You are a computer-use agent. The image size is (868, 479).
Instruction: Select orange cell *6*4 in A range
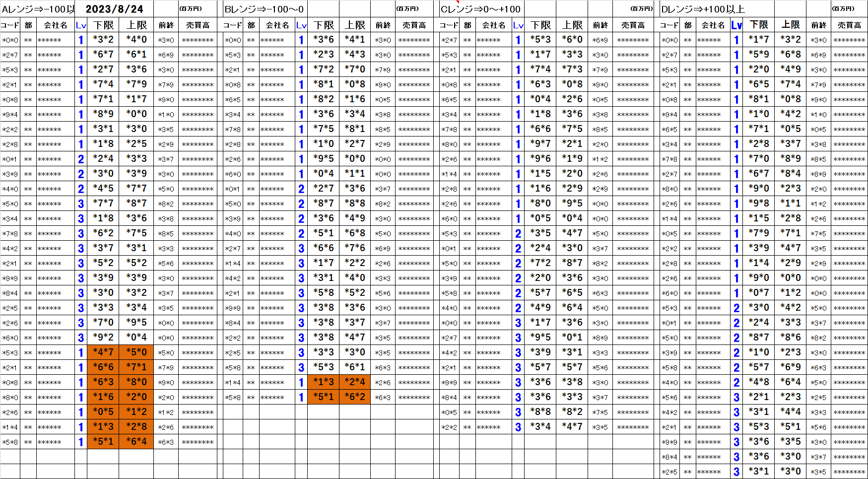136,442
